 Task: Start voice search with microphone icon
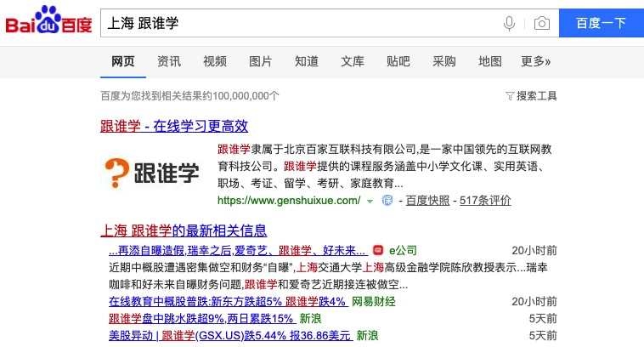pos(509,24)
